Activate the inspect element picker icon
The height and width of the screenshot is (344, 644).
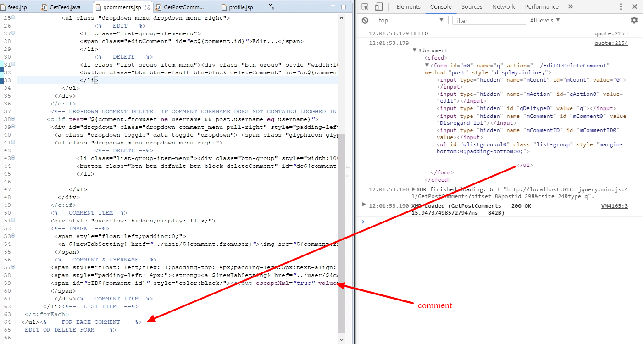pyautogui.click(x=365, y=6)
